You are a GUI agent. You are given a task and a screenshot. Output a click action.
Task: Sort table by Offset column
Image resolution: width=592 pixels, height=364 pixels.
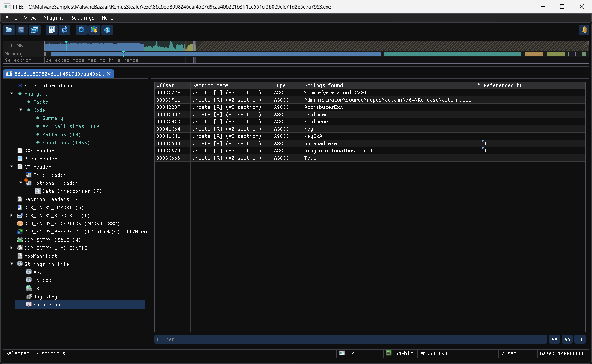click(173, 85)
